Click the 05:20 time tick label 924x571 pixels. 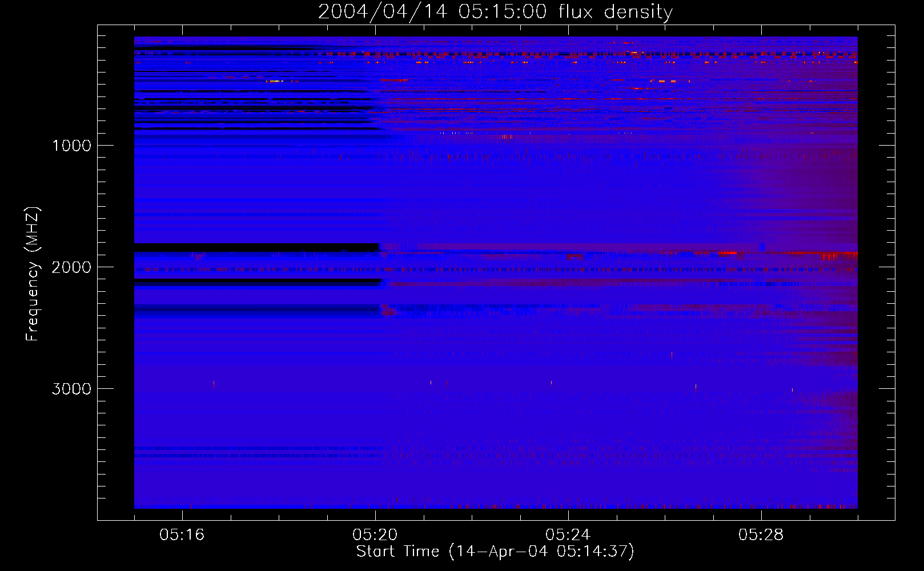click(x=375, y=534)
